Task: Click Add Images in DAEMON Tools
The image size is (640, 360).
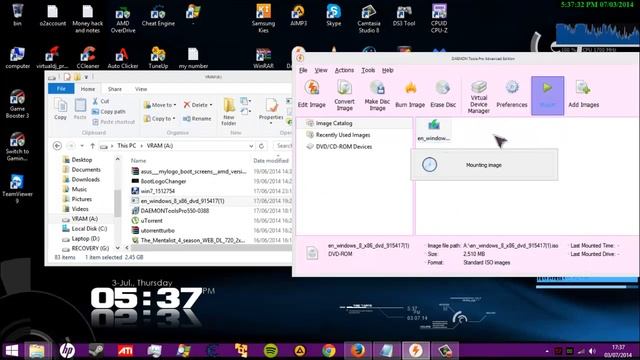Action: (x=584, y=94)
